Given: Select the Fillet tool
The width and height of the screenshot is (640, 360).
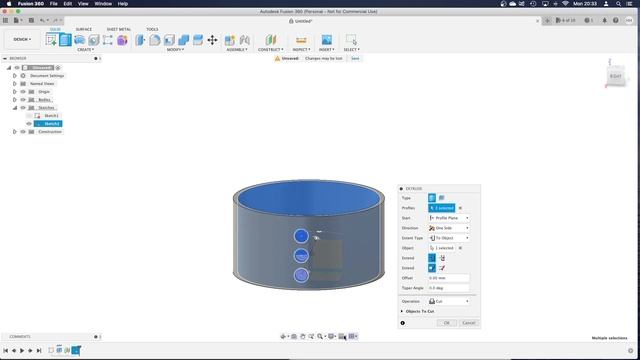Looking at the screenshot, I should [155, 40].
